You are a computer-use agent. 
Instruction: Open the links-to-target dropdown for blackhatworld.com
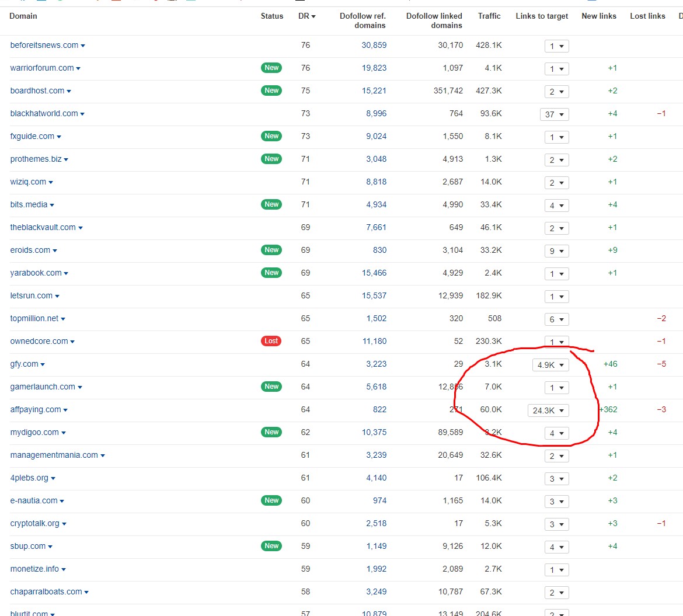pos(554,114)
